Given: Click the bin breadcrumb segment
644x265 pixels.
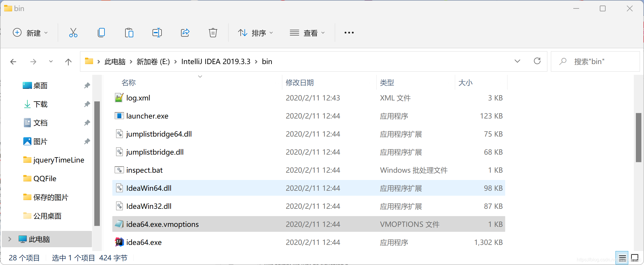Looking at the screenshot, I should coord(267,61).
